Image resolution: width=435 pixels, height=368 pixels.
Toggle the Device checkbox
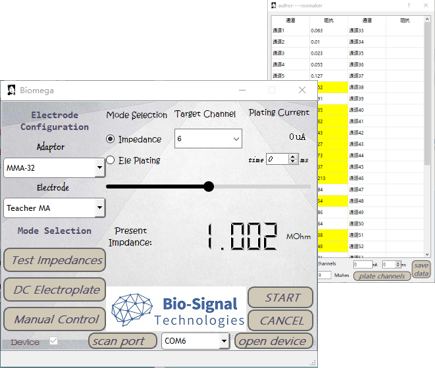(x=53, y=341)
